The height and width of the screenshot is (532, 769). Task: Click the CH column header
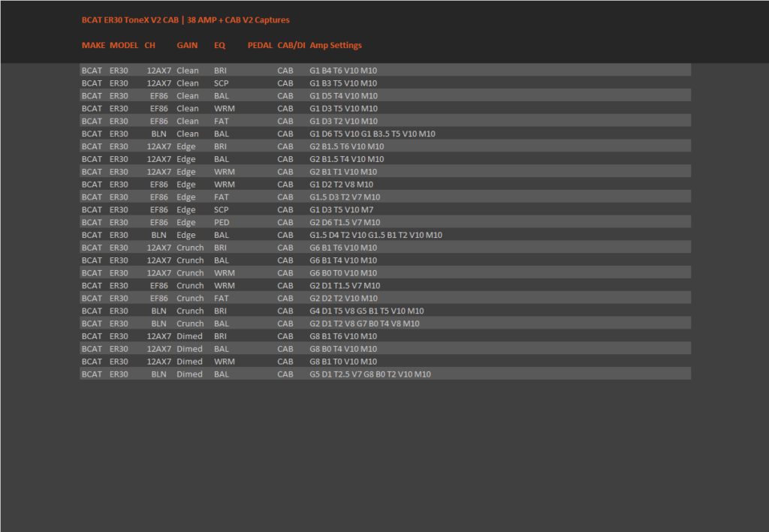pos(149,45)
